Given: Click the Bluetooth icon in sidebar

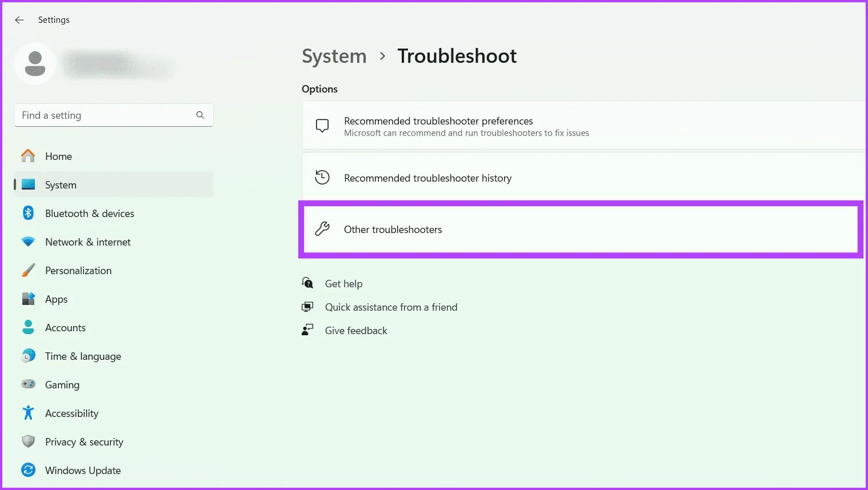Looking at the screenshot, I should click(28, 213).
